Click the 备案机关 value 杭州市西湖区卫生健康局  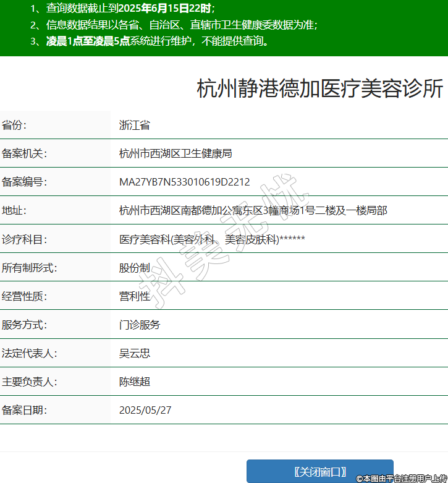[175, 153]
